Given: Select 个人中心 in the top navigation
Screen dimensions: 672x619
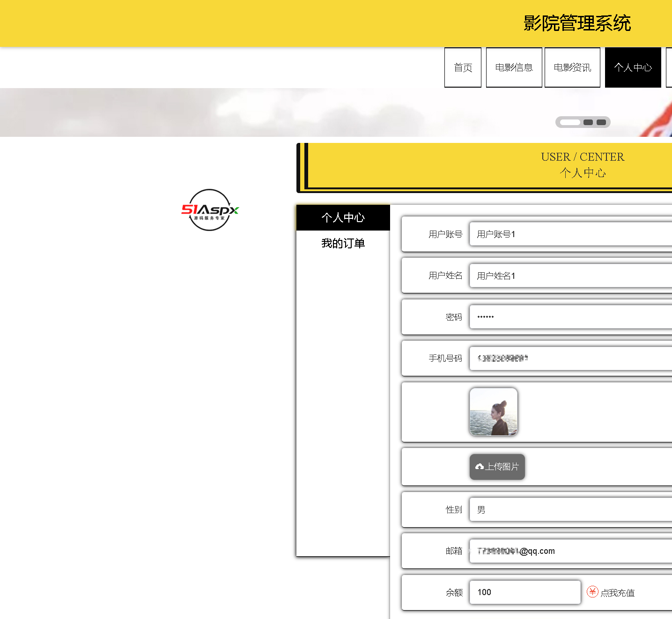Looking at the screenshot, I should click(x=633, y=67).
